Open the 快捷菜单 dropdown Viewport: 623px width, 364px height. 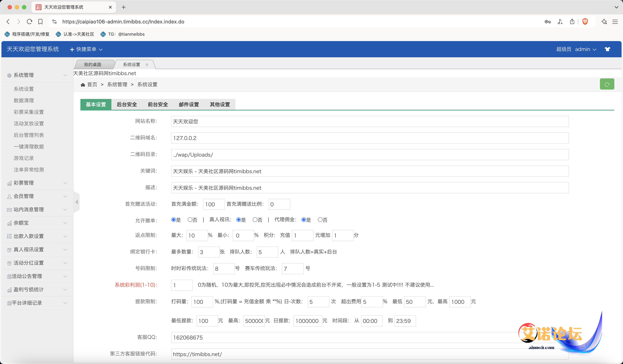[86, 49]
